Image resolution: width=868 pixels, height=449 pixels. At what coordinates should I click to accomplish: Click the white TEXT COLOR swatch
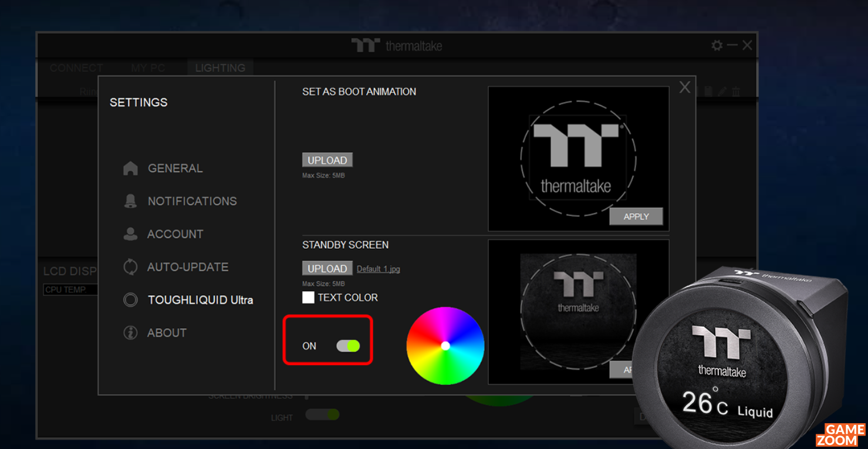308,298
